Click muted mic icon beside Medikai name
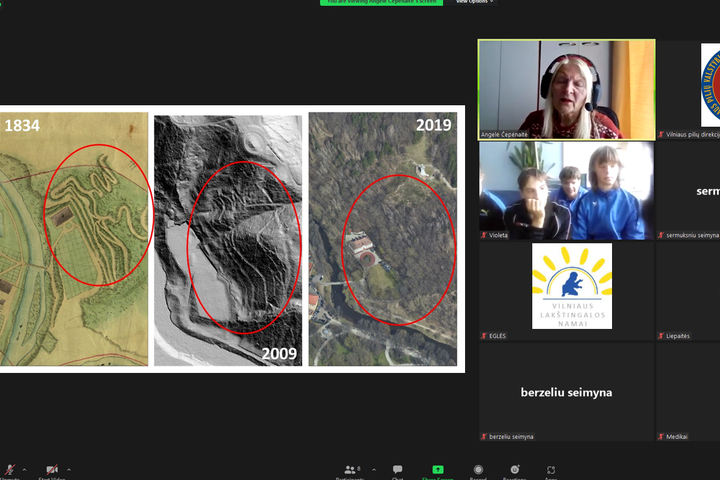This screenshot has height=480, width=720. point(661,436)
